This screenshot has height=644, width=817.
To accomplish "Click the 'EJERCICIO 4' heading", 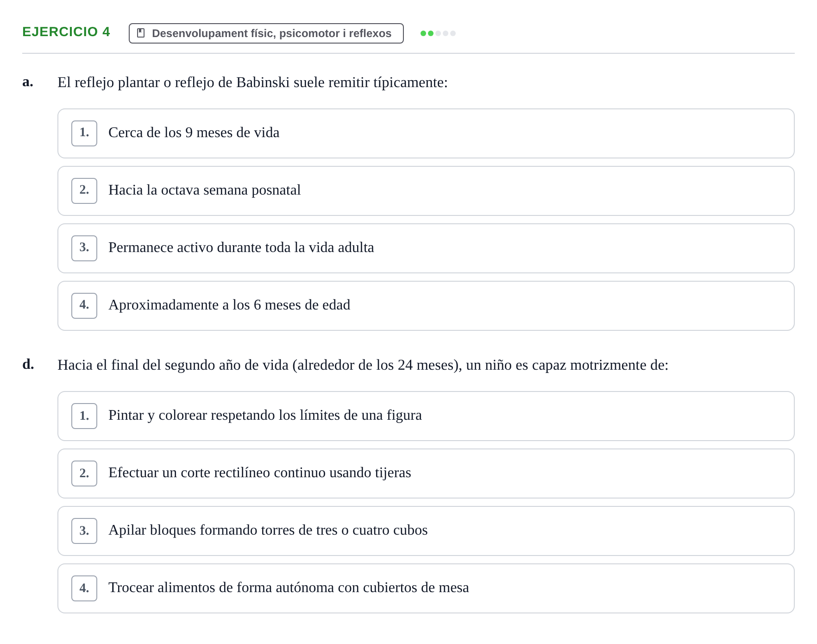I will [x=66, y=32].
